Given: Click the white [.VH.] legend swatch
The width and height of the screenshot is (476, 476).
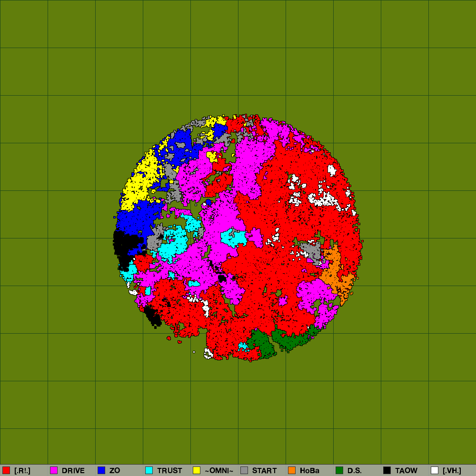Looking at the screenshot, I should [435, 470].
